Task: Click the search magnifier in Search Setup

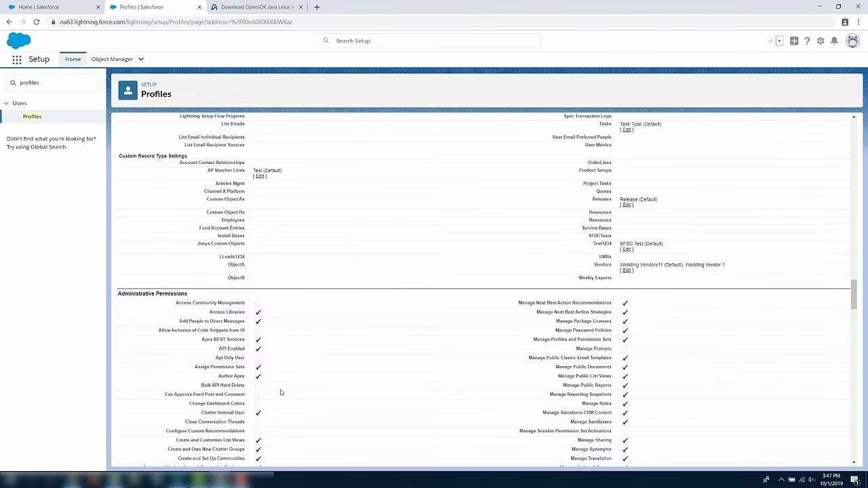Action: point(325,41)
